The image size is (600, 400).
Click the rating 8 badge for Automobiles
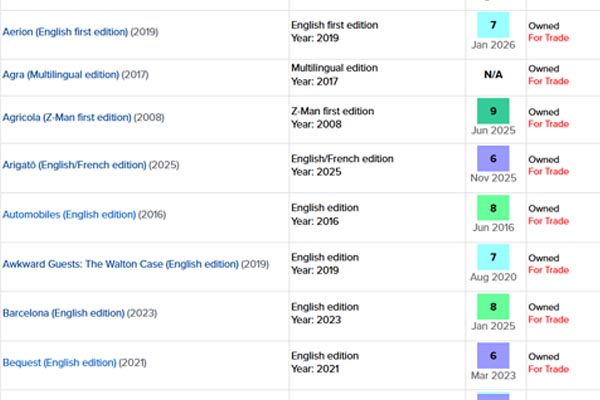tap(494, 207)
